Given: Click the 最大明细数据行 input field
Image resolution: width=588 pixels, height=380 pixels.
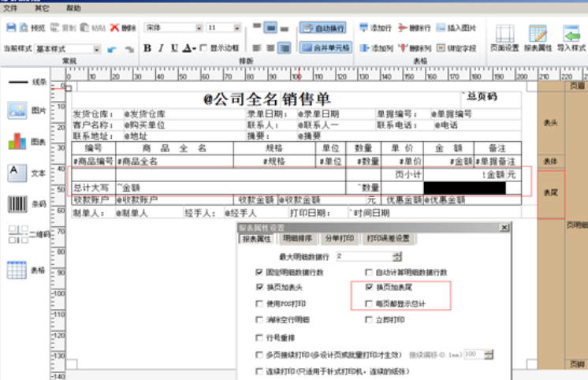Looking at the screenshot, I should 364,256.
